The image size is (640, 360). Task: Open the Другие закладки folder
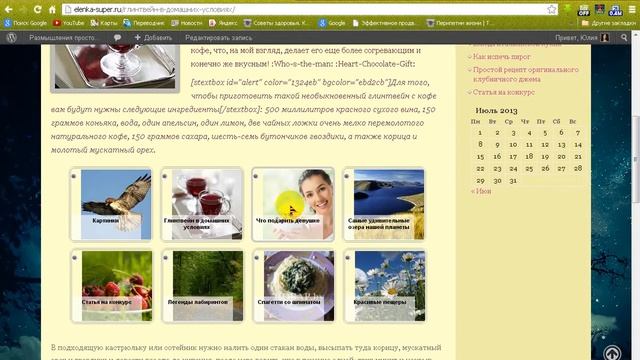point(608,23)
